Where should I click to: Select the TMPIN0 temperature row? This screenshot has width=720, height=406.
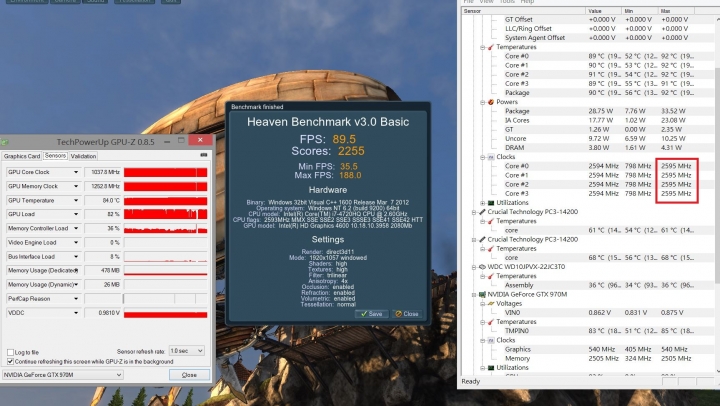(588, 331)
